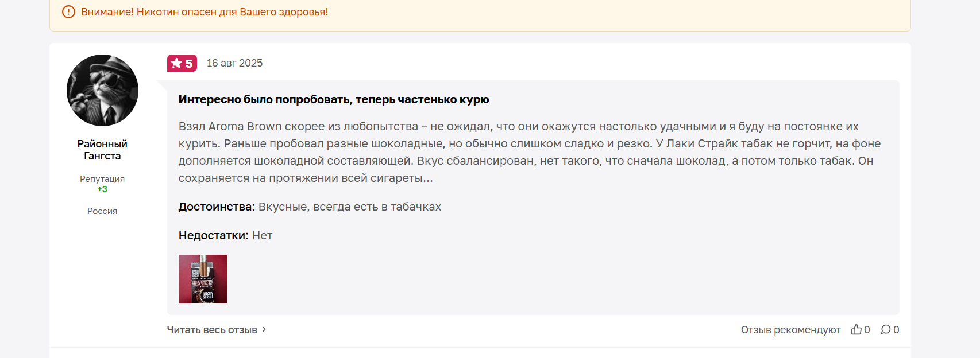Click 'Репутация' label
980x358 pixels.
coord(102,179)
